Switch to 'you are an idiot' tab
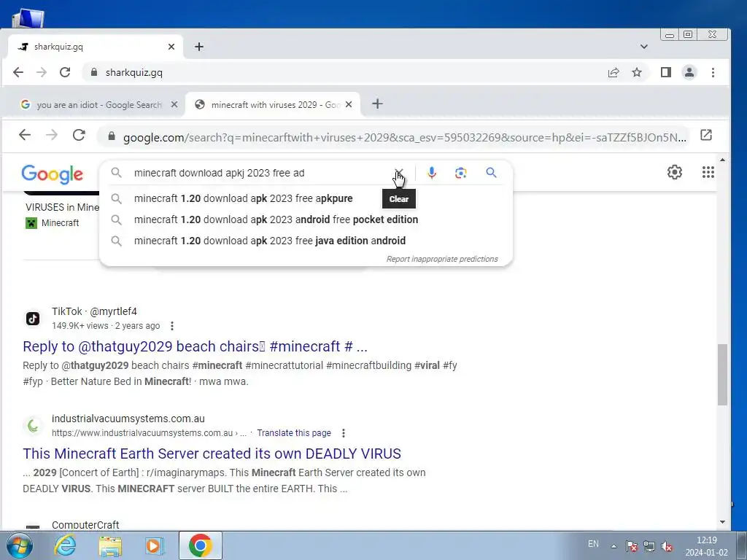 coord(98,105)
